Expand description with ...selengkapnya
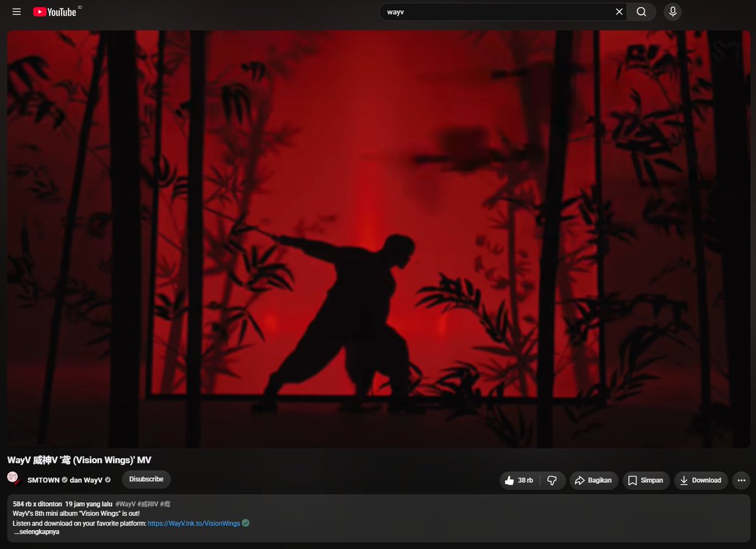This screenshot has width=756, height=549. pyautogui.click(x=37, y=532)
